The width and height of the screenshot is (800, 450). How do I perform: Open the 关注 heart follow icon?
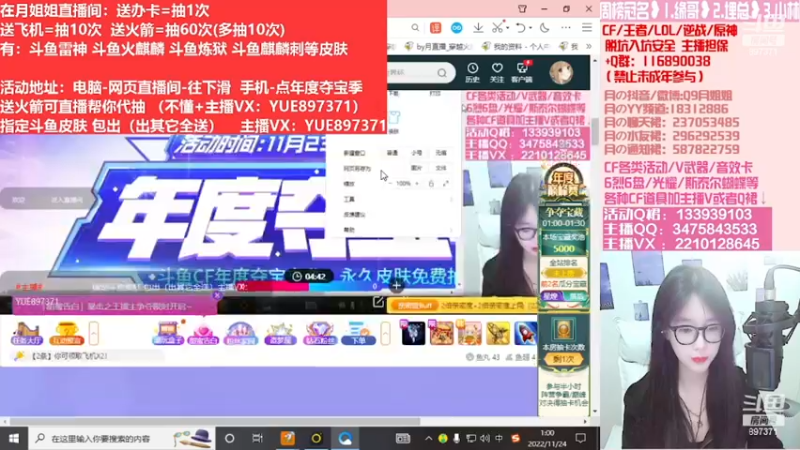497,72
